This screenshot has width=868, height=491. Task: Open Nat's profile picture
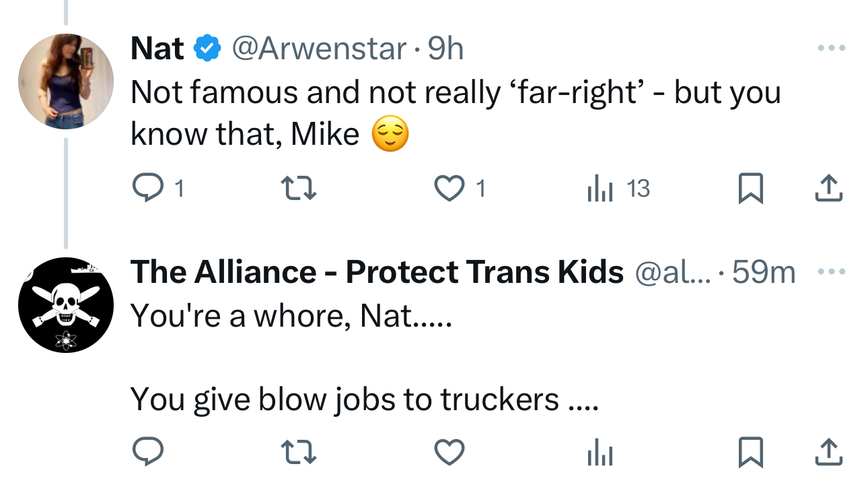(x=65, y=81)
